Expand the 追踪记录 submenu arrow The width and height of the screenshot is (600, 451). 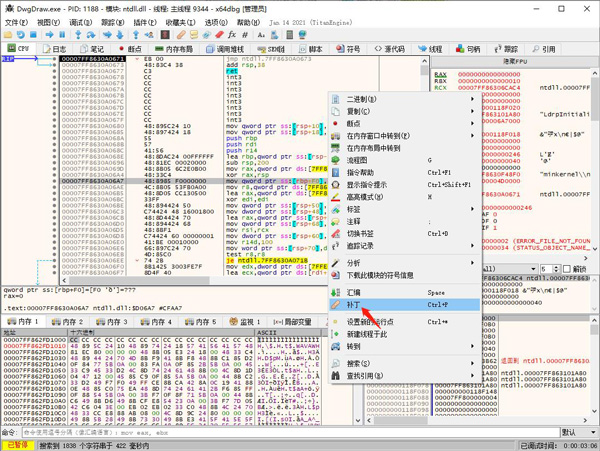tap(473, 246)
